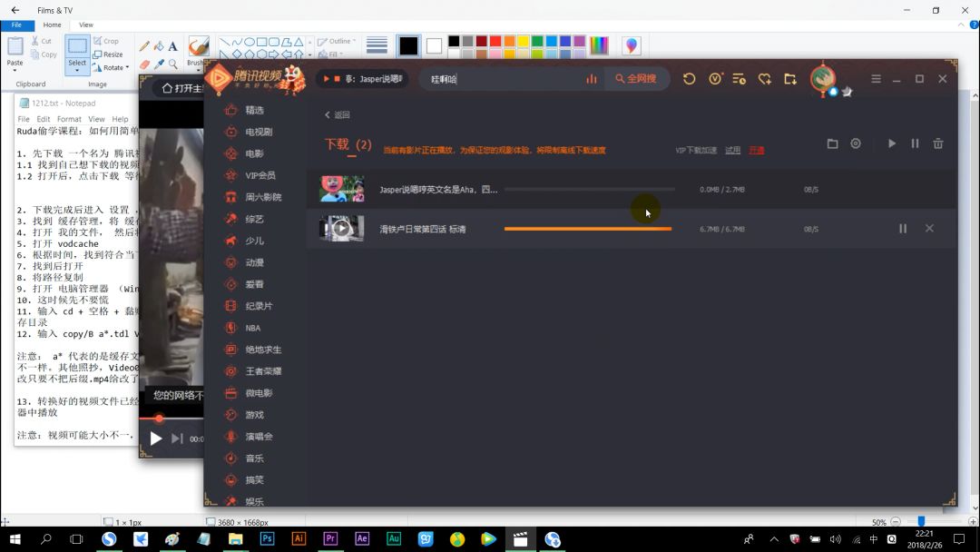Pause the 滑铁卢日常第四话 download
Image resolution: width=980 pixels, height=552 pixels.
903,229
